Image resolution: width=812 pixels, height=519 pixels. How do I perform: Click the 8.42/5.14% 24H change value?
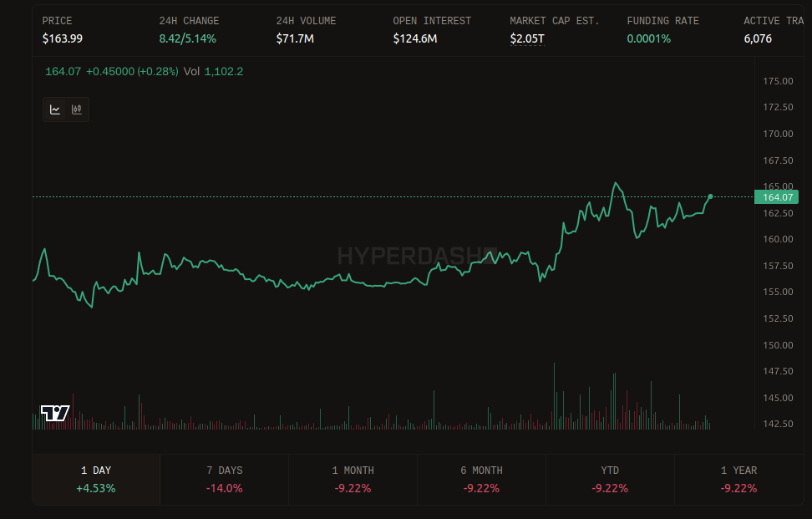(187, 38)
